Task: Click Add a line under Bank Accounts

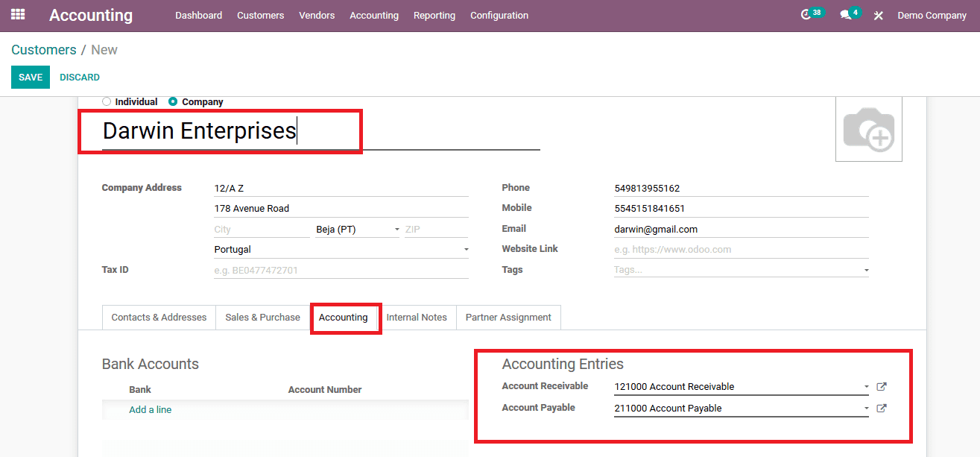Action: coord(151,410)
